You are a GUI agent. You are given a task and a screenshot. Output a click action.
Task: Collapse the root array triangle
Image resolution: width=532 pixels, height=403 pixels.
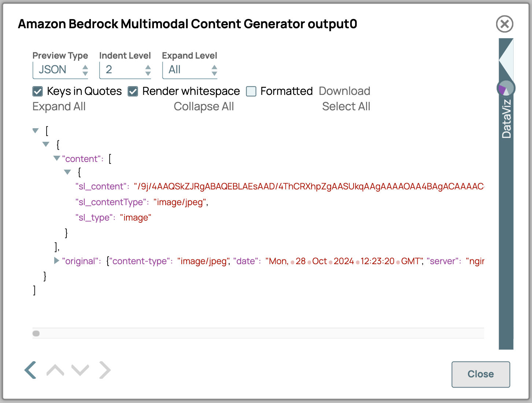[36, 130]
